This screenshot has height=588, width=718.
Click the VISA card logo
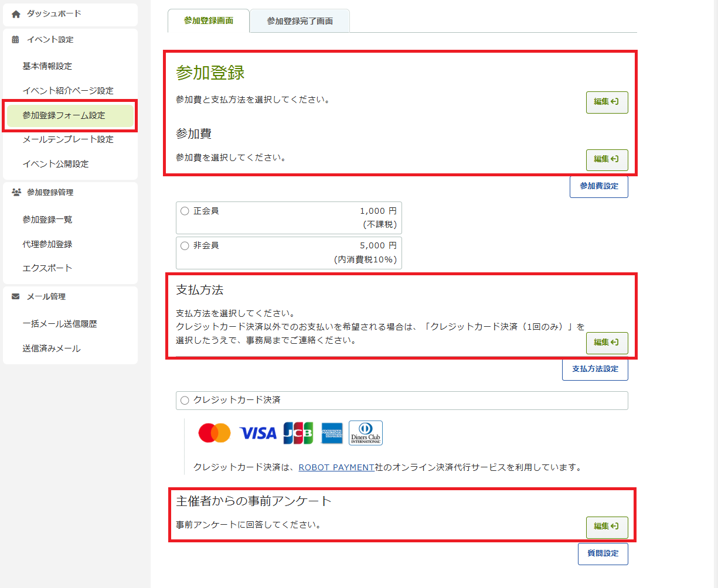pyautogui.click(x=258, y=433)
